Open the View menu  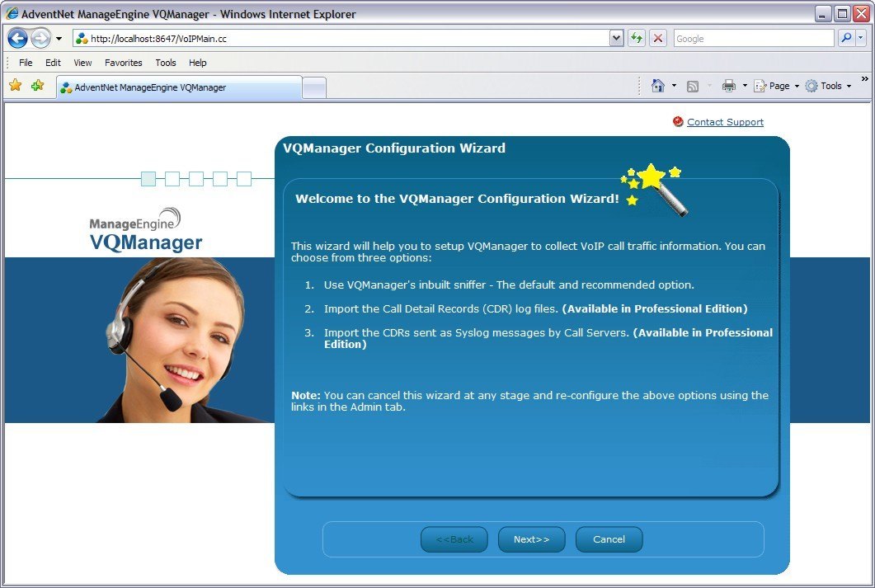tap(82, 63)
